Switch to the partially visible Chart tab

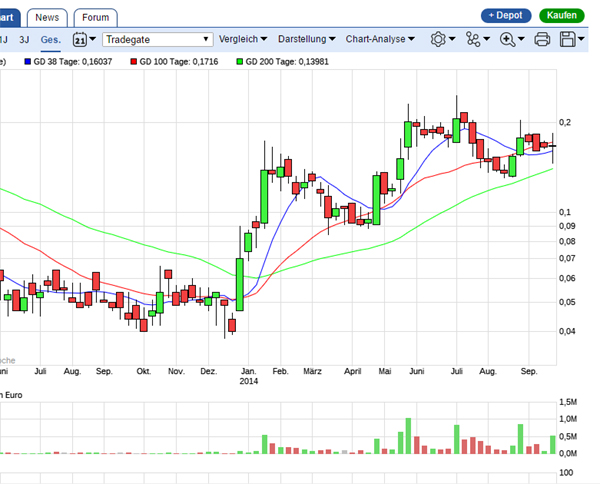point(8,18)
